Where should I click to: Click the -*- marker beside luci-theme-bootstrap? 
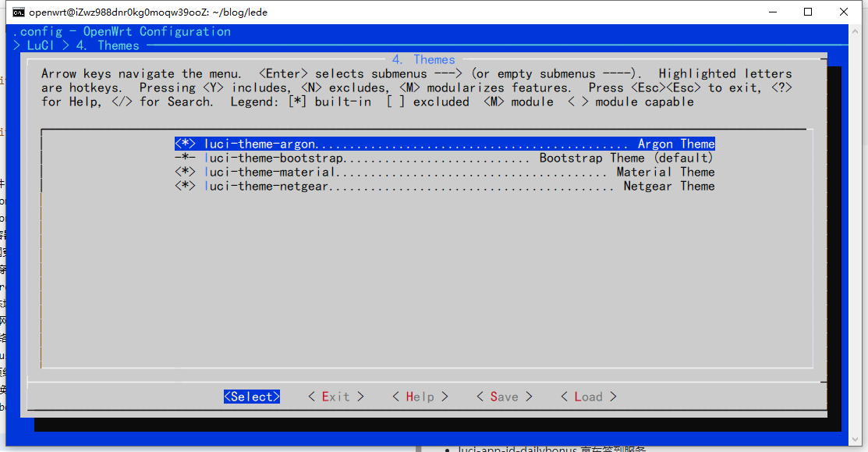(185, 158)
